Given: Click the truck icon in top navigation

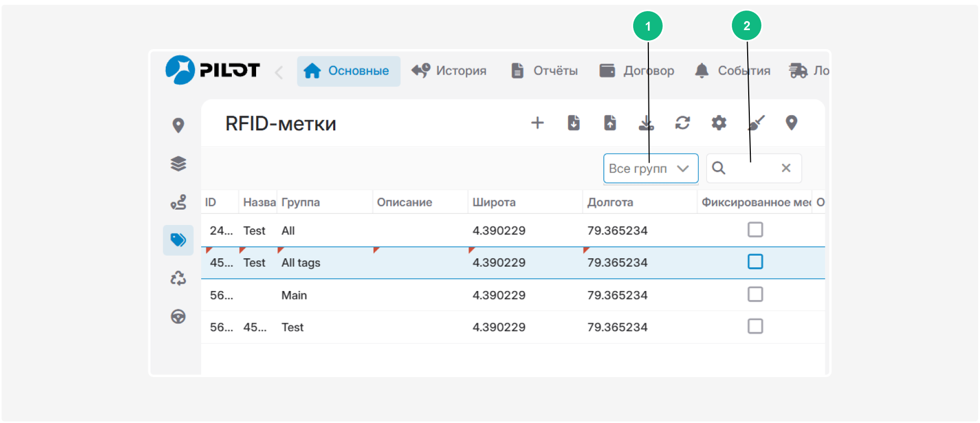Looking at the screenshot, I should [x=798, y=70].
